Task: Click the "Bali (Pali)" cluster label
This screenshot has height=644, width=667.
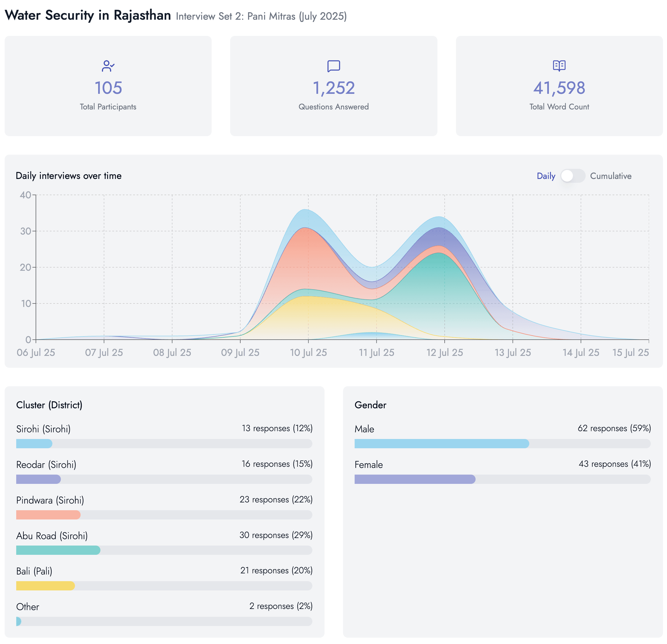Action: pyautogui.click(x=34, y=571)
